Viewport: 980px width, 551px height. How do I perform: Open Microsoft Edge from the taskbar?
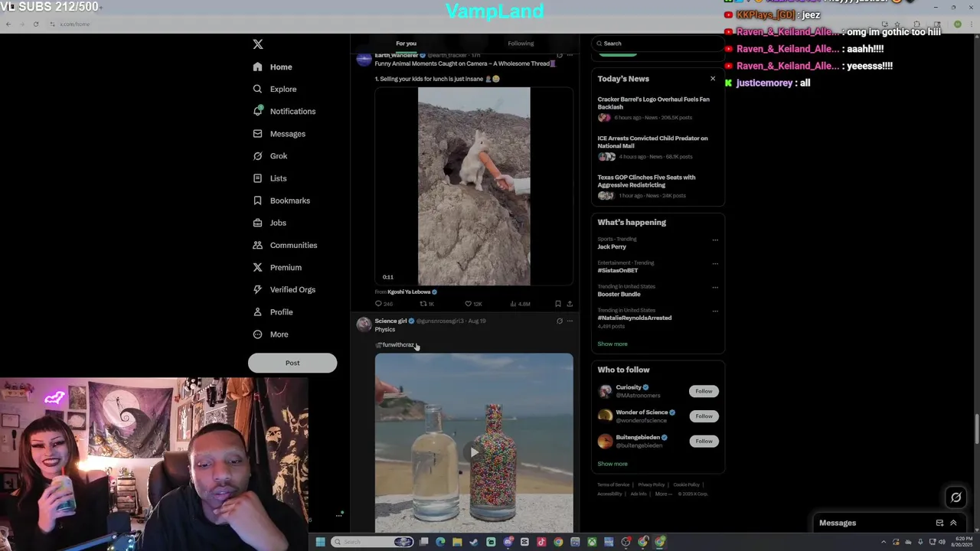pyautogui.click(x=440, y=542)
